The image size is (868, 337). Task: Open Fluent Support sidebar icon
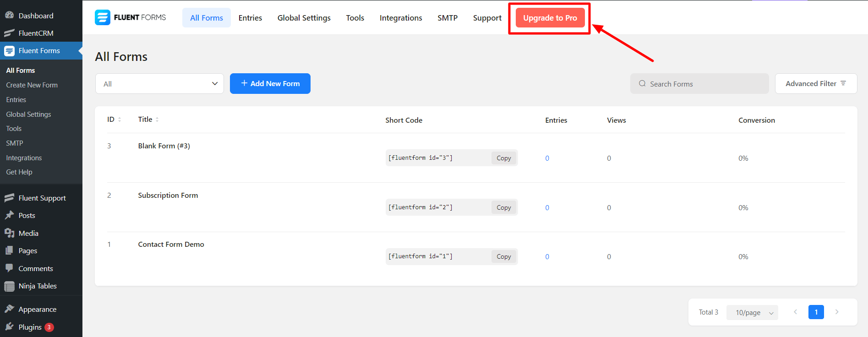[x=9, y=198]
